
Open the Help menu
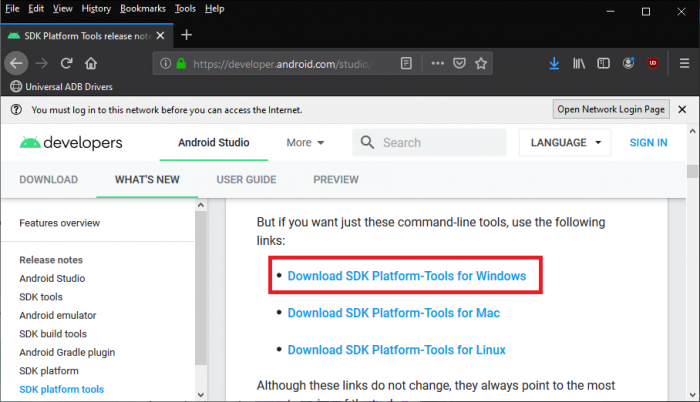[x=215, y=8]
